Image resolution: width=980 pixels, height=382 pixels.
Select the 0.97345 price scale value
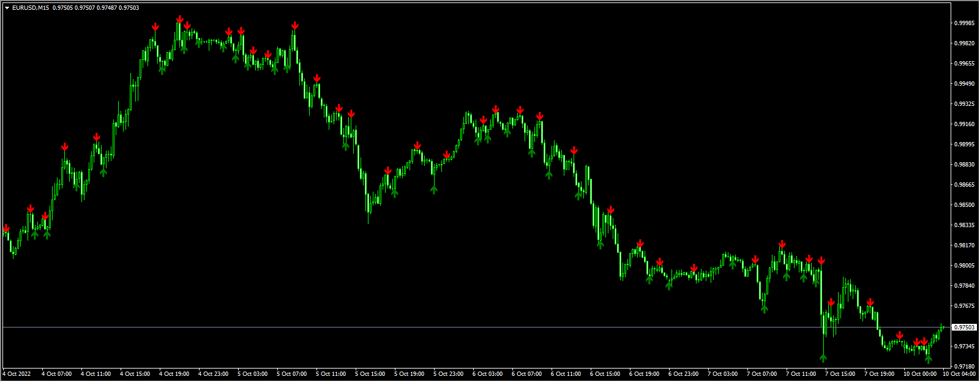(x=964, y=346)
